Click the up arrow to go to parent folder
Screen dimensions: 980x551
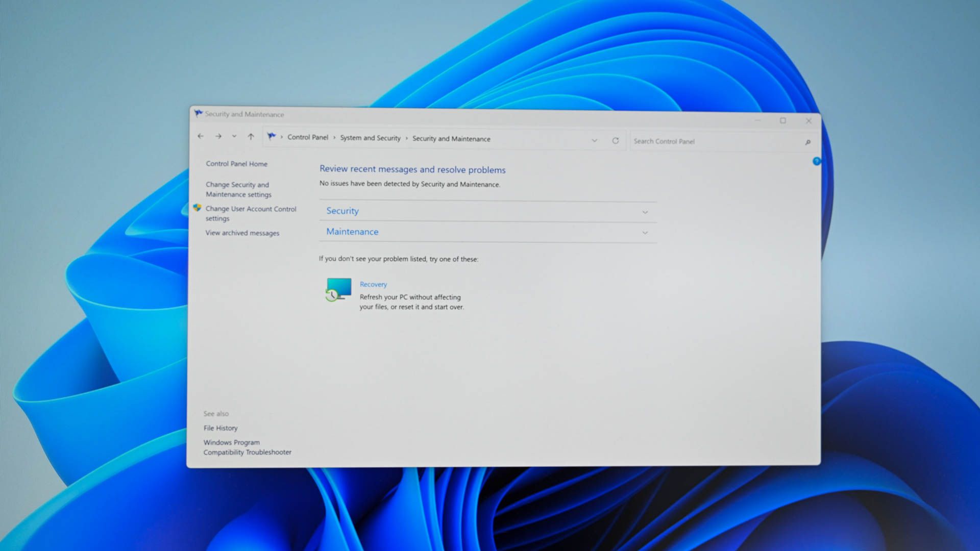(x=251, y=137)
